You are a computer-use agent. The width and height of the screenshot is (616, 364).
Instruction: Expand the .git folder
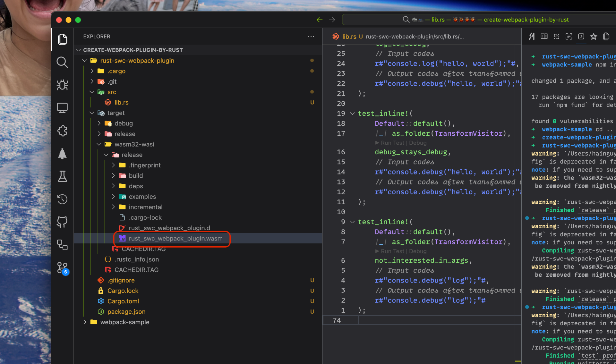[x=92, y=81]
